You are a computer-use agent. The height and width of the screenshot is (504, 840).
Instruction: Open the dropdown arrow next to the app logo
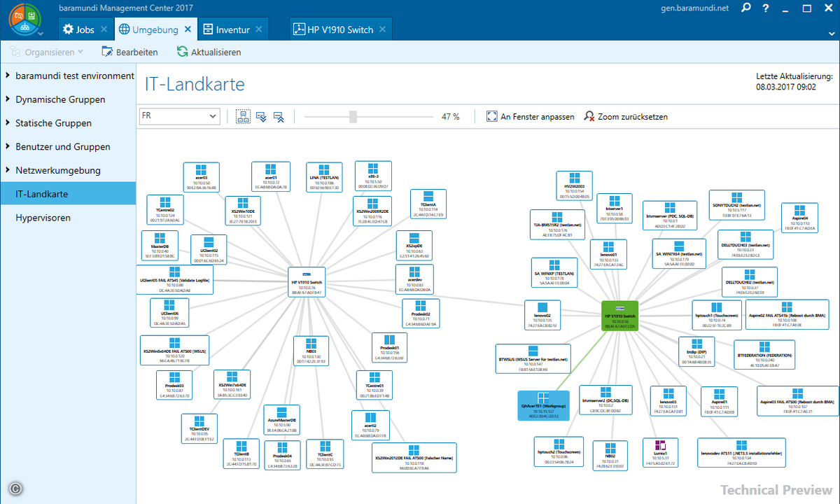(x=40, y=32)
